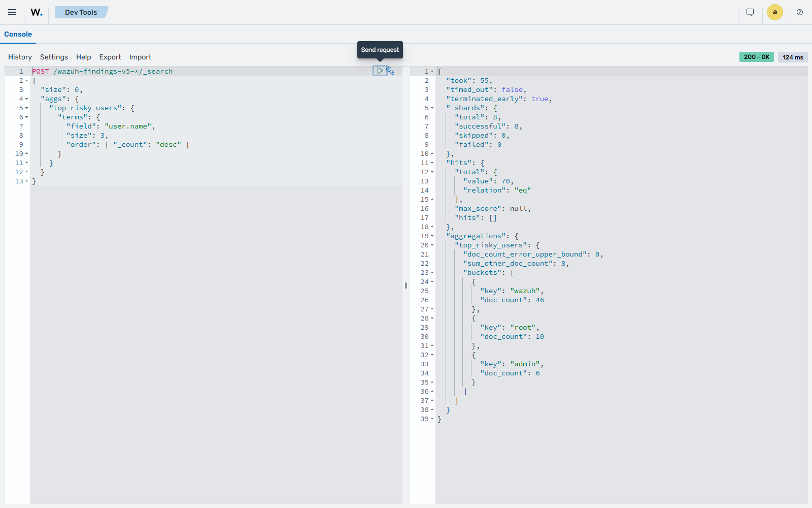Fold the "top_risky_users" block in request editor
Viewport: 812px width, 508px height.
coord(27,108)
